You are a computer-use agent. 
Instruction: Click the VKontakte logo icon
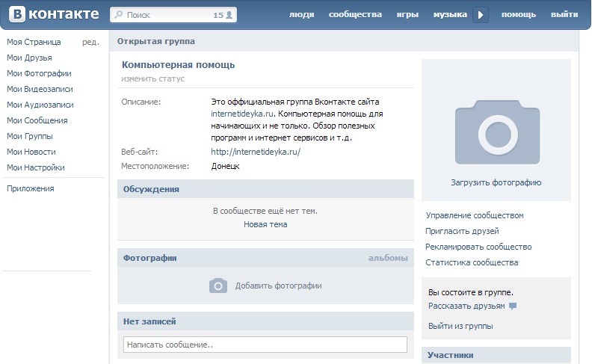tap(17, 14)
